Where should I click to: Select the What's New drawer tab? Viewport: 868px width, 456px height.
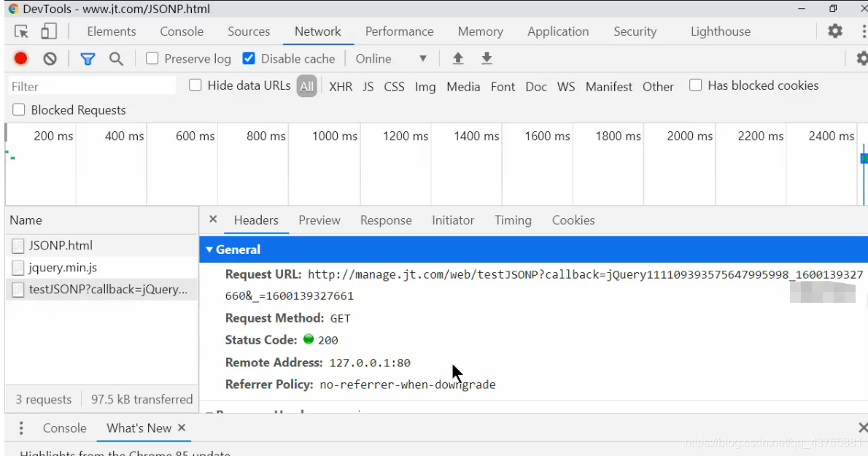[x=139, y=428]
